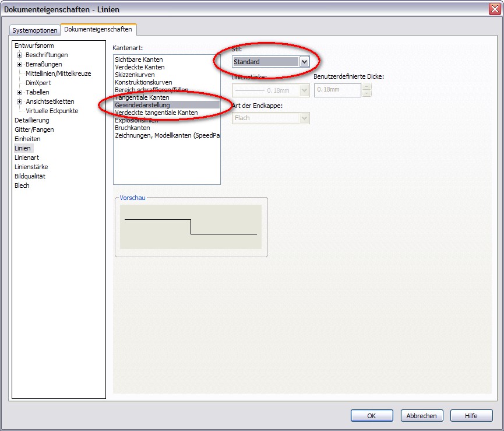This screenshot has width=504, height=431.
Task: Select Verdeckte tangentiale Kanten entry
Action: pyautogui.click(x=167, y=113)
